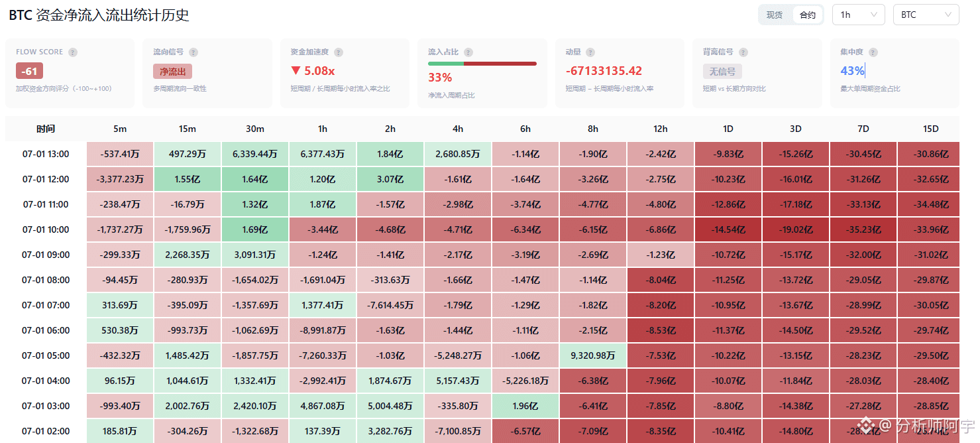
Task: Click the 1.87亿 cell
Action: (x=323, y=204)
